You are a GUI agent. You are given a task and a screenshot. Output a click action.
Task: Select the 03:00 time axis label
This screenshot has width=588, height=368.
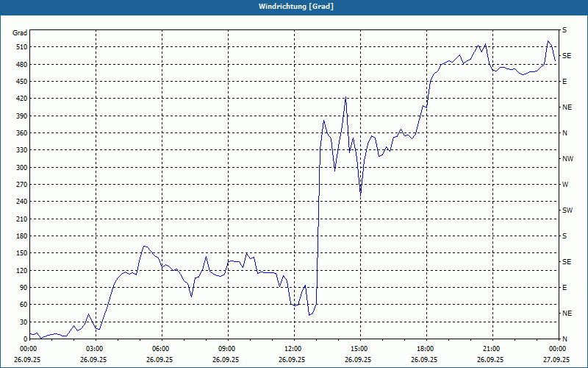[x=96, y=349]
